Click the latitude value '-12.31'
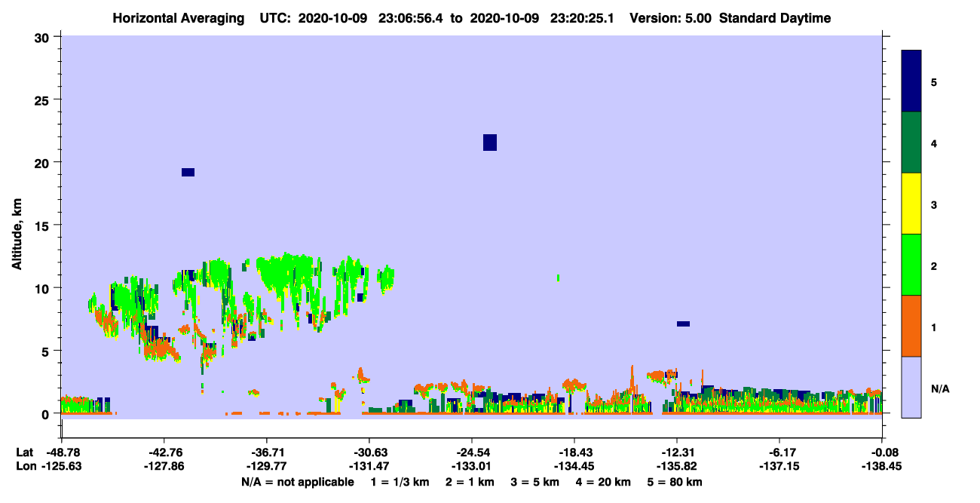Image resolution: width=980 pixels, height=503 pixels. pos(677,452)
